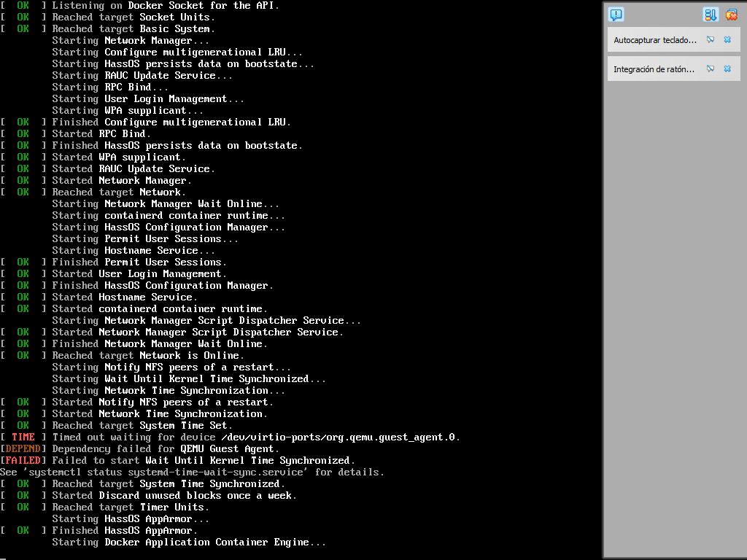Image resolution: width=747 pixels, height=560 pixels.
Task: Delete all notifications with the red-X icon
Action: click(x=731, y=15)
